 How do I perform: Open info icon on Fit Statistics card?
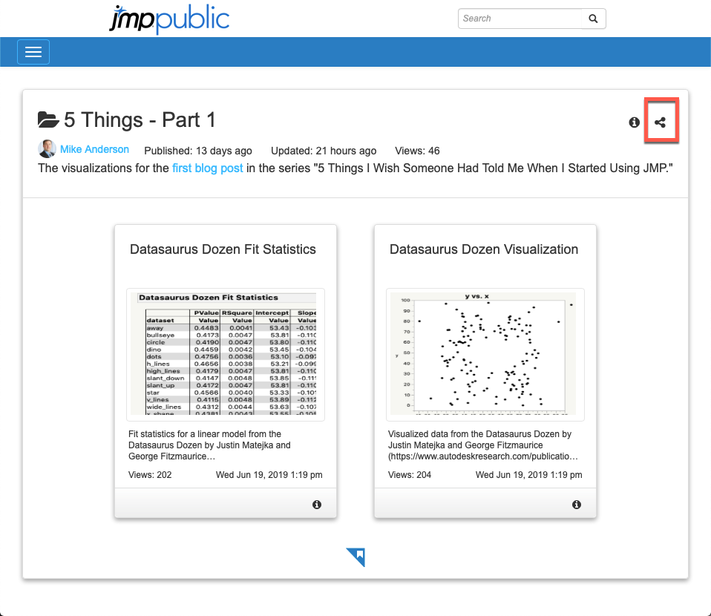pyautogui.click(x=317, y=504)
